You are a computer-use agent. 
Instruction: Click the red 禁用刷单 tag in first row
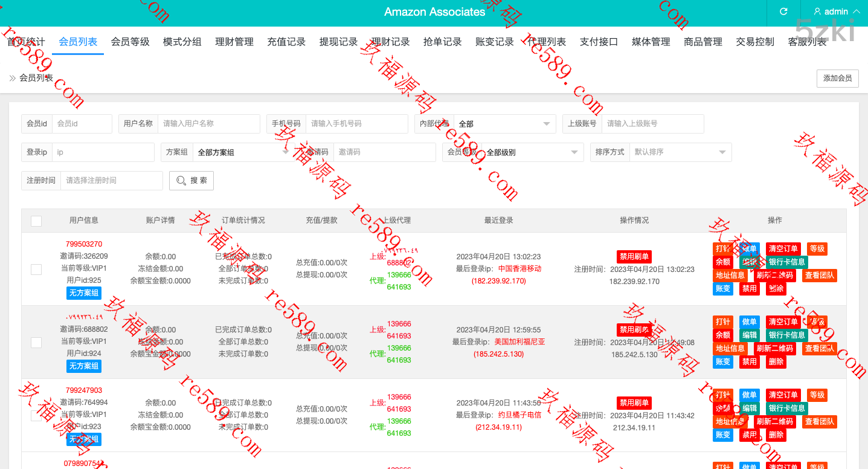[x=634, y=257]
